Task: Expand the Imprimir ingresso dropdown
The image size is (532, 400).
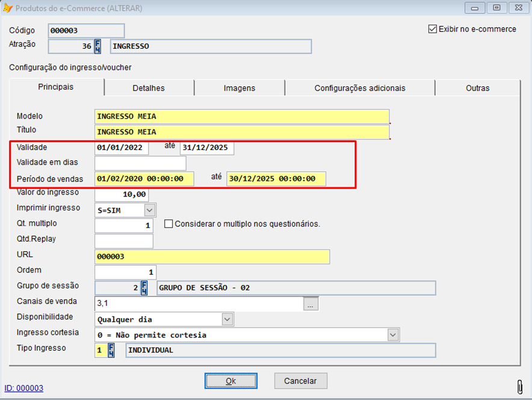Action: (x=150, y=210)
